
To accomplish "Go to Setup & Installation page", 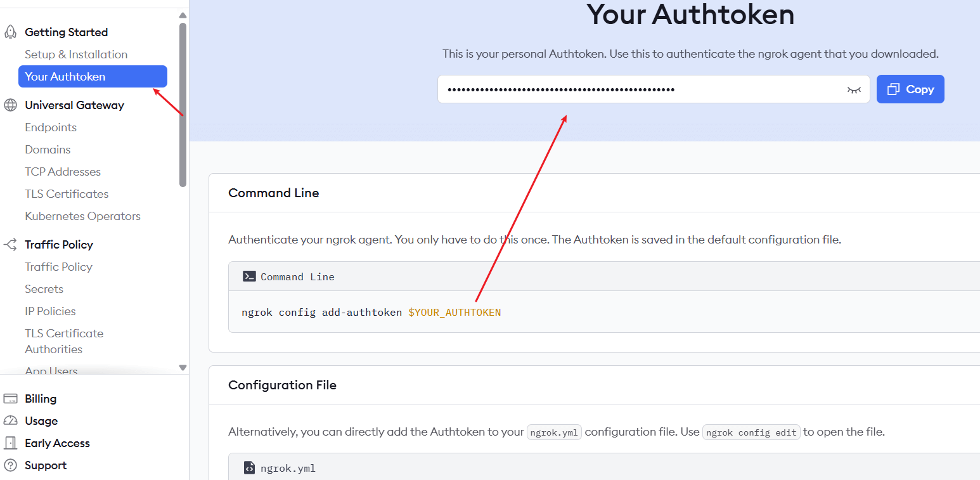I will (76, 55).
